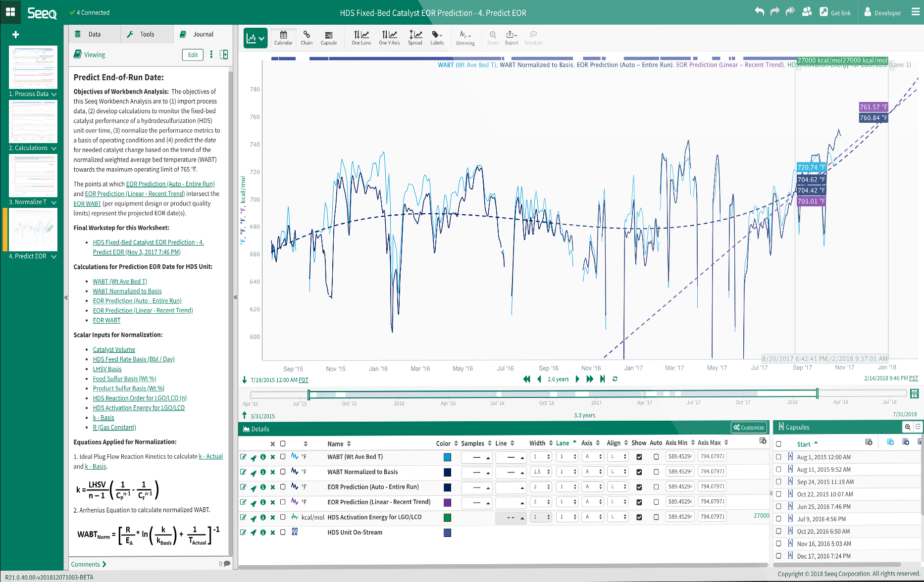
Task: Enable Auto axis for WABT (Wt Ave Bed T)
Action: pyautogui.click(x=656, y=457)
